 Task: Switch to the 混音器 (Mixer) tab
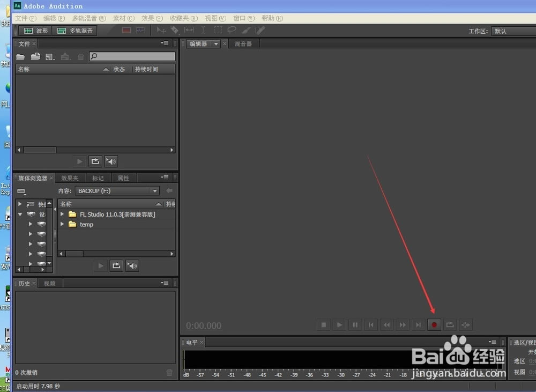244,43
